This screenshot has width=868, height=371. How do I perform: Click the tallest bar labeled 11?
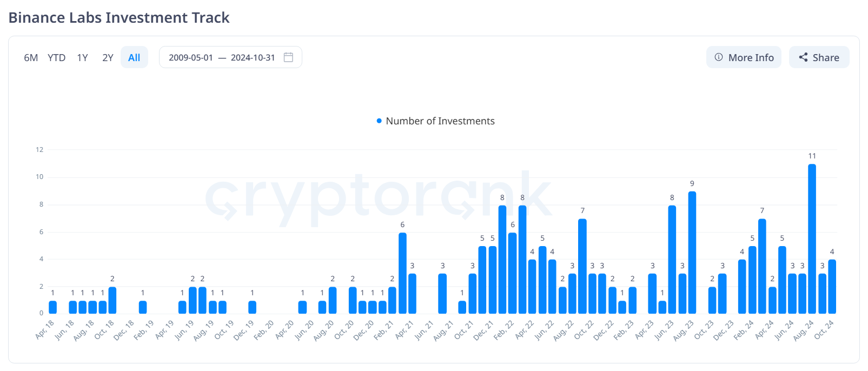pyautogui.click(x=812, y=239)
